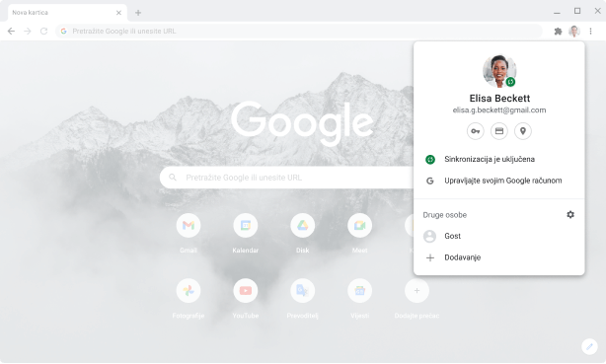606x364 pixels.
Task: Close the Nova kartica tab
Action: pos(118,13)
